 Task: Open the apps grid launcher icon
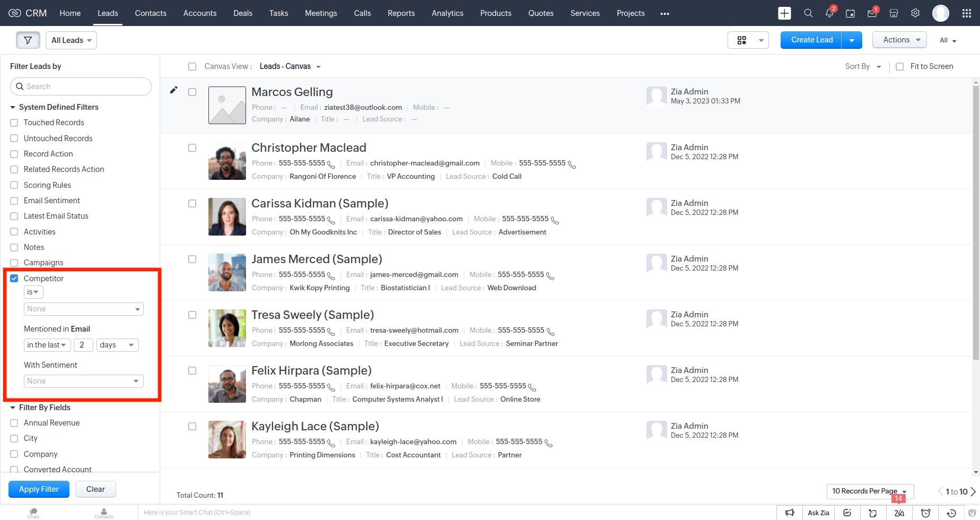click(x=966, y=13)
